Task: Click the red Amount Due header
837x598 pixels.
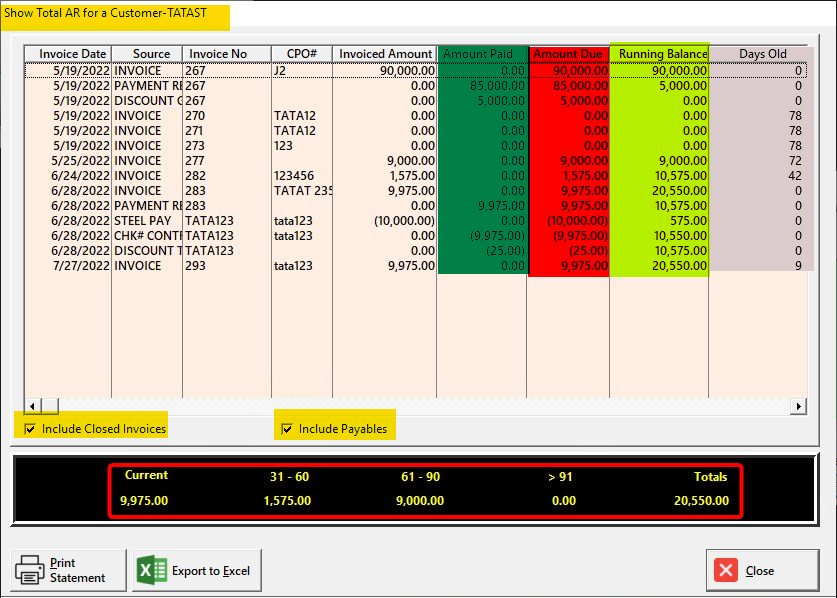Action: tap(568, 54)
